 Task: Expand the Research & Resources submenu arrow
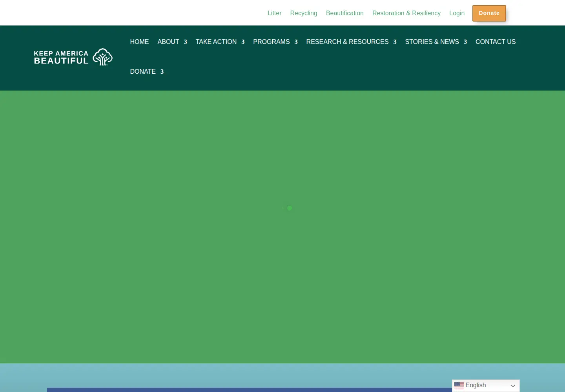395,42
